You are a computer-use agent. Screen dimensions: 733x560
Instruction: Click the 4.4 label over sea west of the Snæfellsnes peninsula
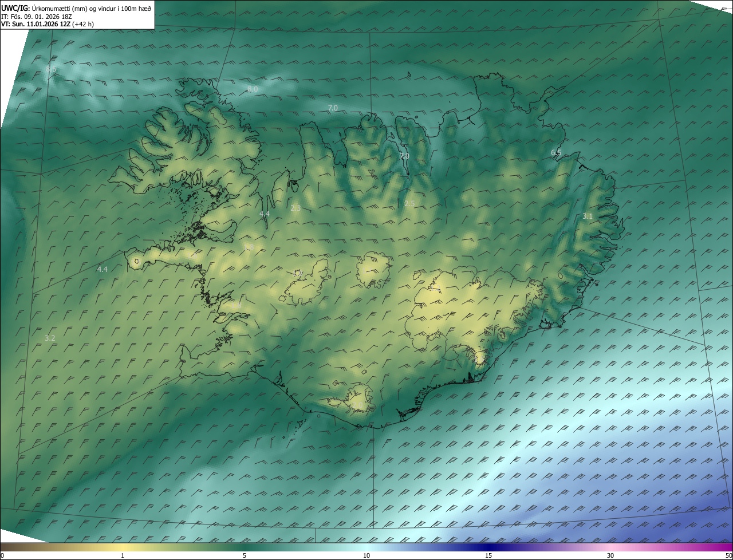[x=103, y=269]
